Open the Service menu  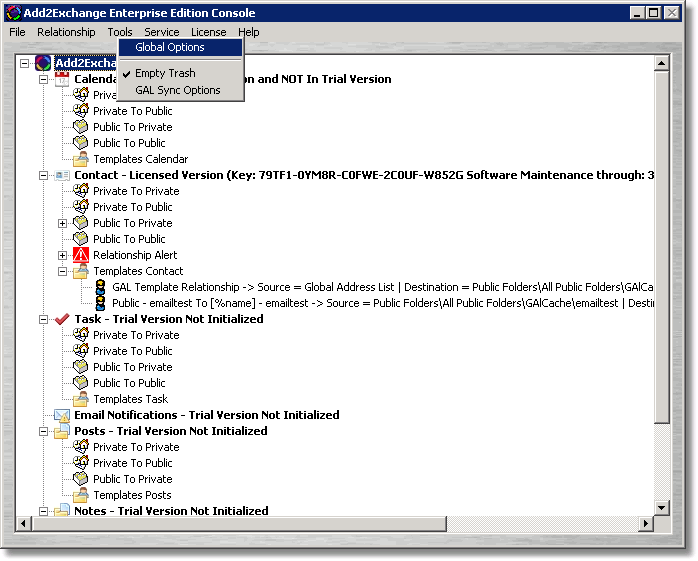(162, 32)
